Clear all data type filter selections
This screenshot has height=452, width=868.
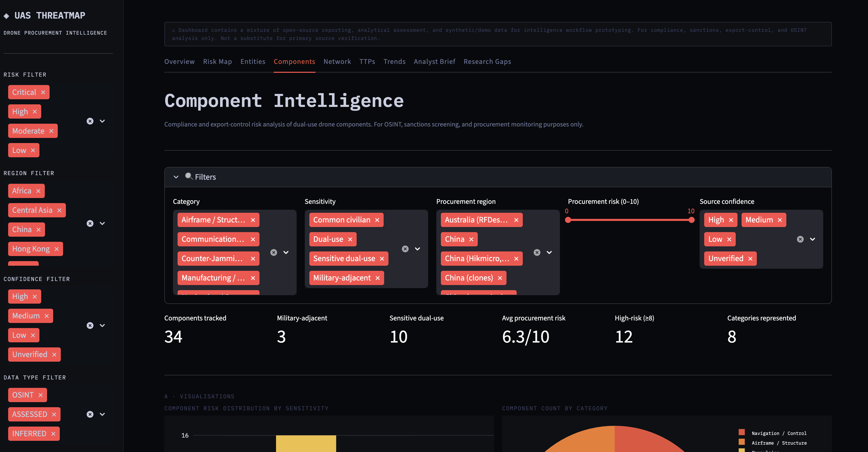90,414
